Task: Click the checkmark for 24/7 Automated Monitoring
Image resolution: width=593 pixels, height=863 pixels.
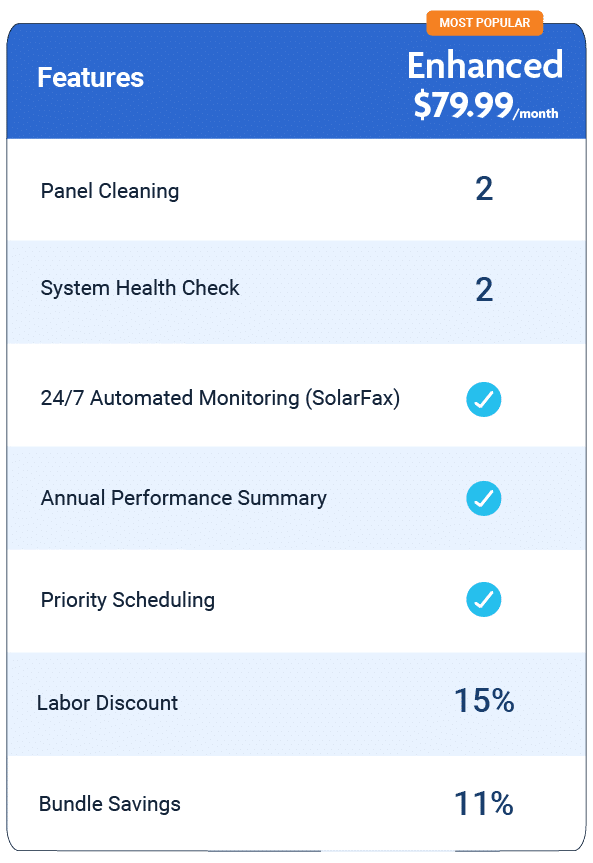Action: coord(484,400)
